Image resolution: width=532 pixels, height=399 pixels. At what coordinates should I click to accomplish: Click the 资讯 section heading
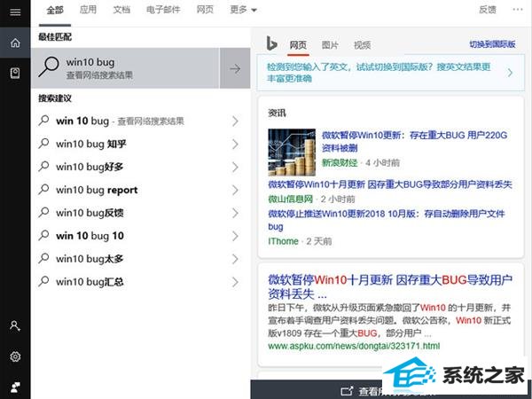[x=277, y=113]
